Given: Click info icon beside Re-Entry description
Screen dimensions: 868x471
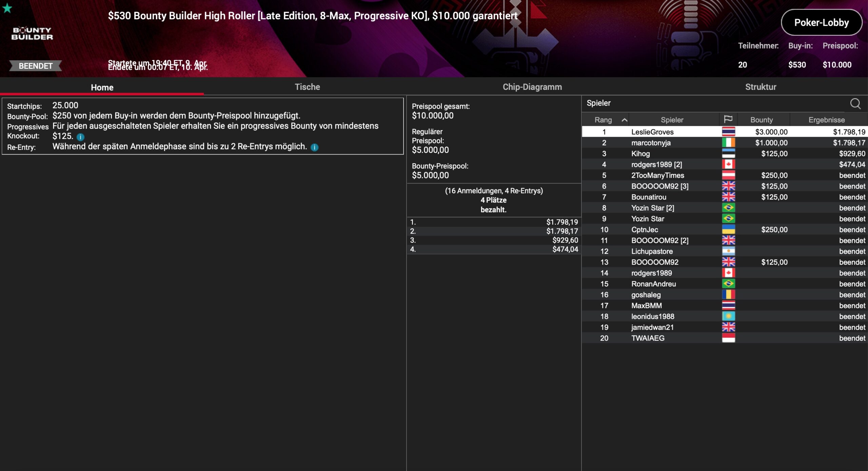Looking at the screenshot, I should (314, 147).
